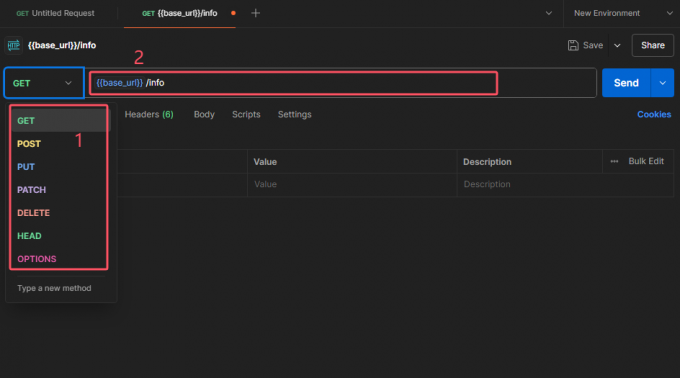Click the three-dots options beside Bulk Edit
Viewport: 680px width, 378px height.
pos(614,161)
